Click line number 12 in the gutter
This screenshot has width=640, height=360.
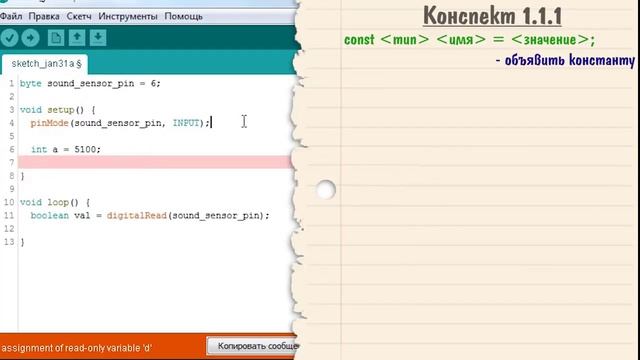[x=9, y=229]
